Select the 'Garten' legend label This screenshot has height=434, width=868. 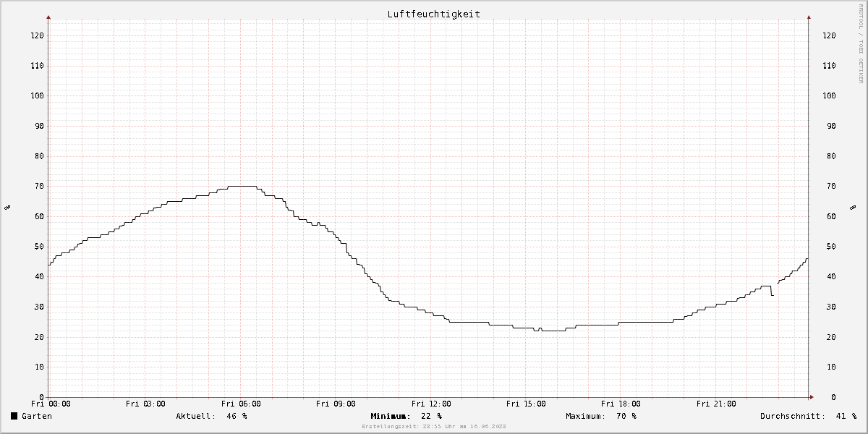(x=37, y=416)
